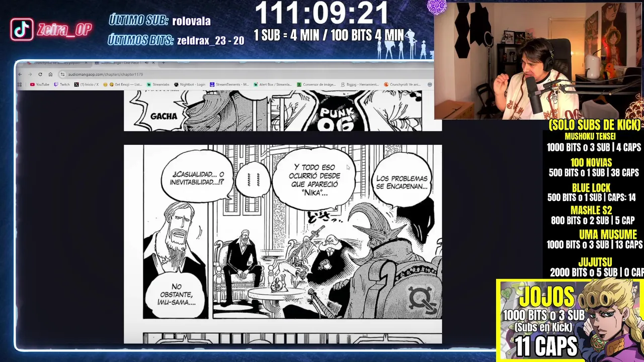Click the BLUE LOCK goal title

point(591,188)
